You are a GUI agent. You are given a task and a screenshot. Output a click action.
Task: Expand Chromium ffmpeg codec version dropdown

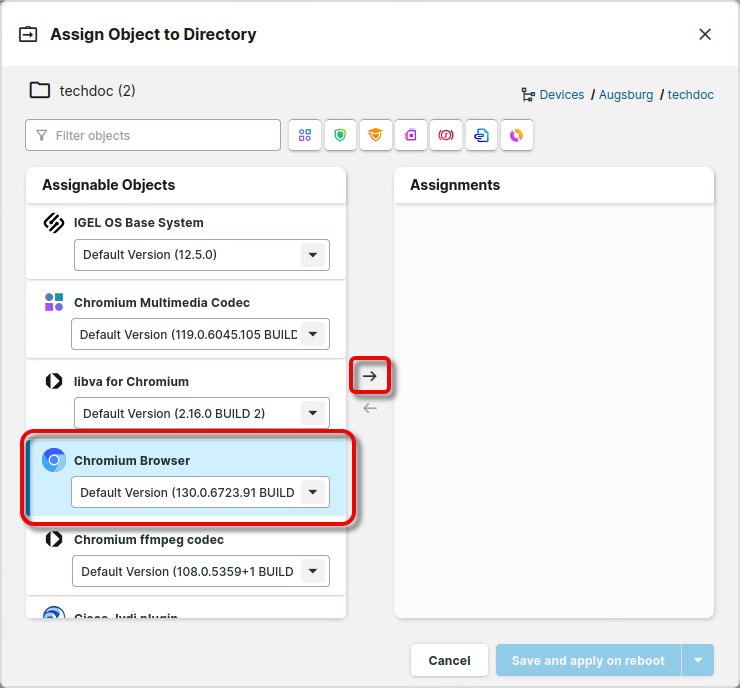point(314,572)
